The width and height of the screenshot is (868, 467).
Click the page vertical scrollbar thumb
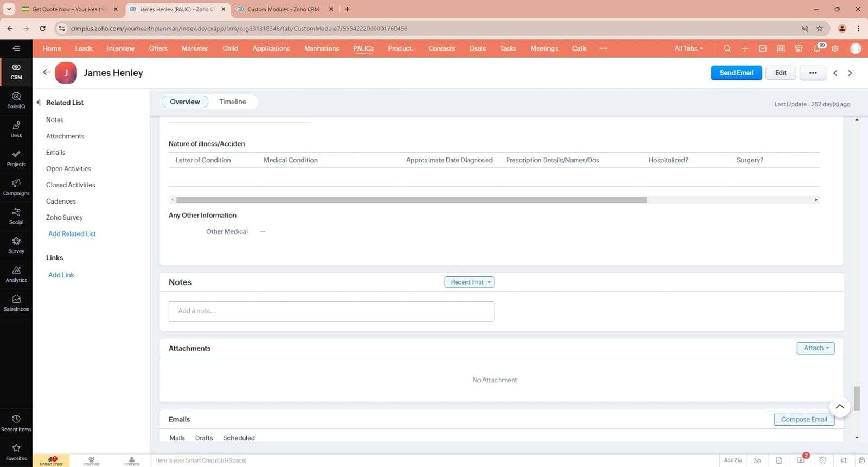click(857, 398)
